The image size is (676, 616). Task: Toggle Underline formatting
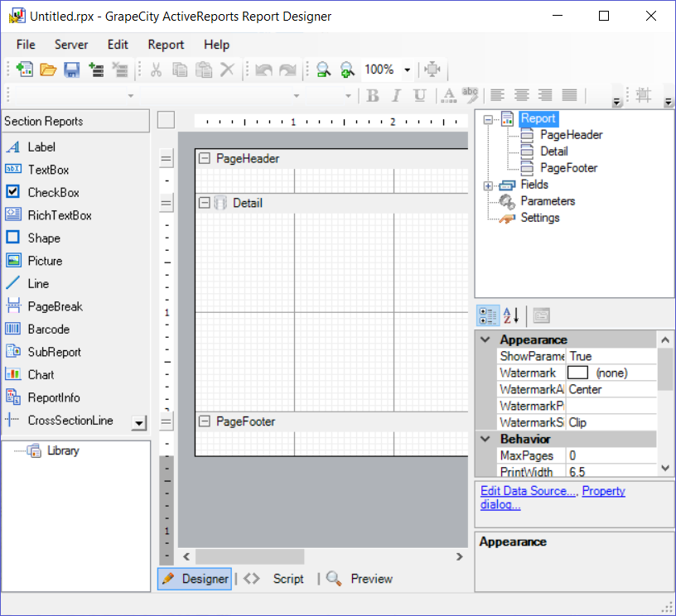[419, 95]
